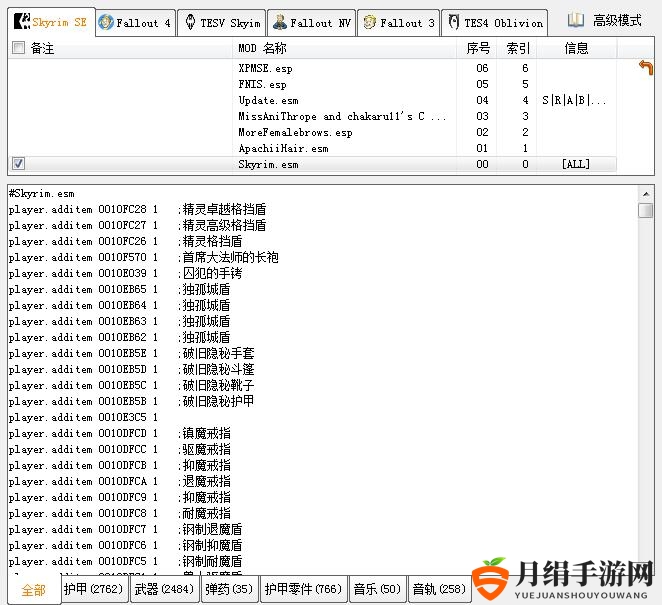Click the S|R|A|B|... info cell

[x=574, y=100]
